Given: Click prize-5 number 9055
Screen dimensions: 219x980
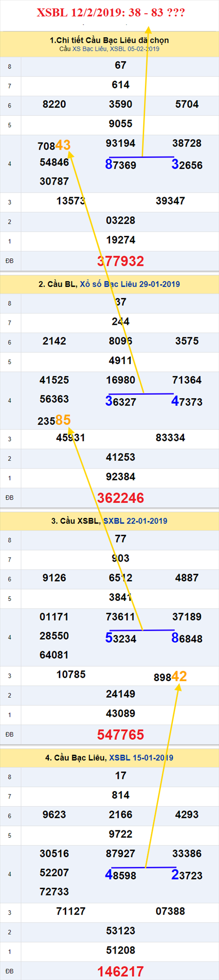Looking at the screenshot, I should 120,124.
